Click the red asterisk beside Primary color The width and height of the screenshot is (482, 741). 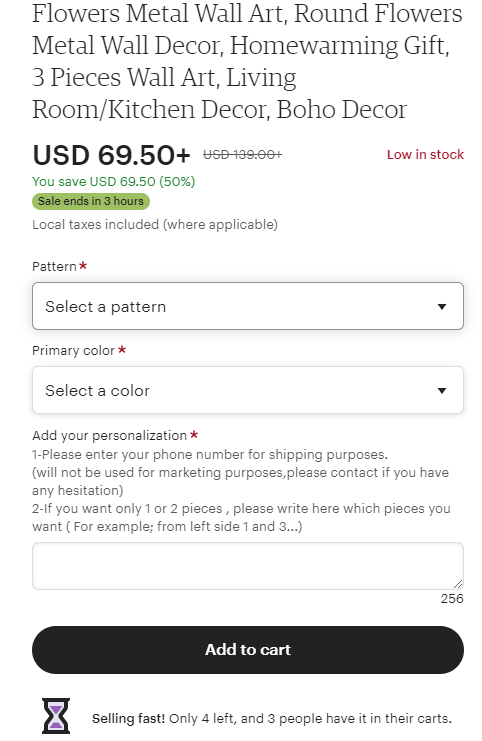[x=122, y=349]
